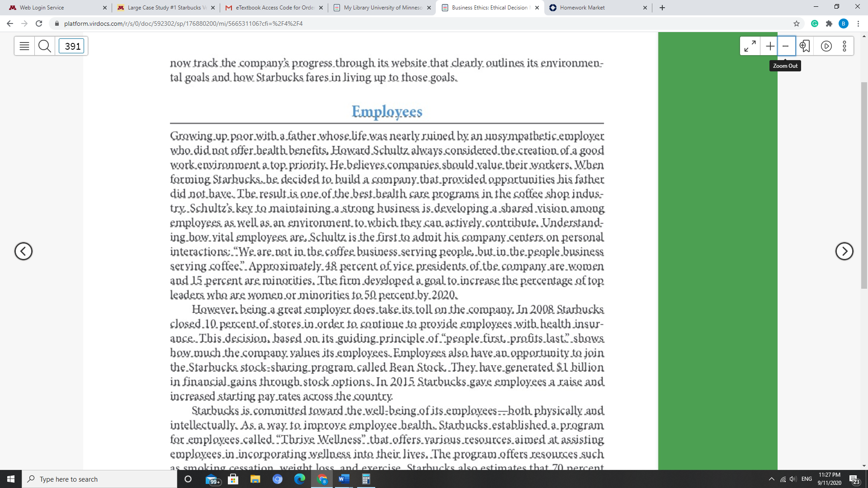Open the browser extensions menu
Screen dimensions: 868x488
click(x=829, y=23)
